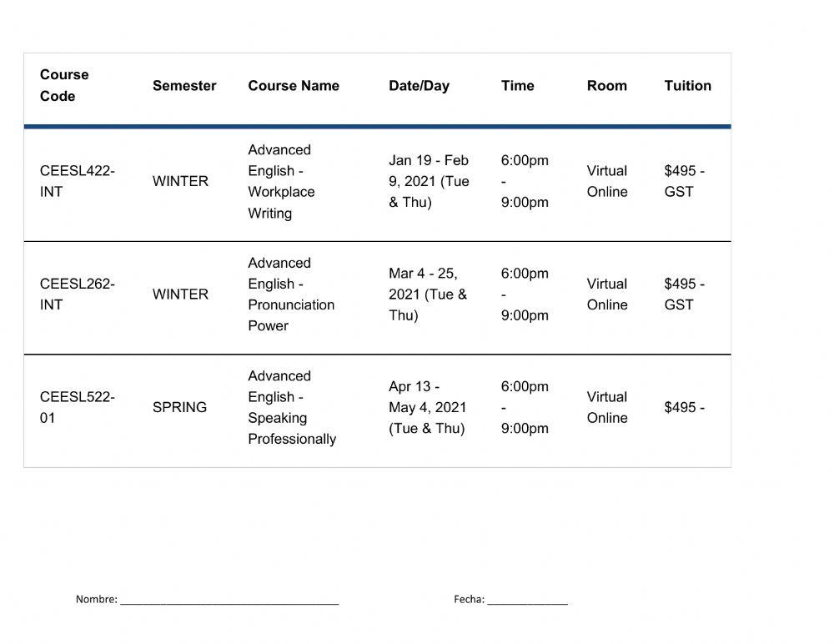Click the Semester column header
This screenshot has height=644, width=834.
(x=184, y=85)
